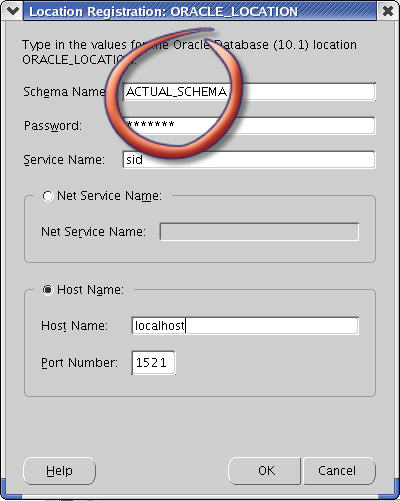The width and height of the screenshot is (400, 501).
Task: Focus the Password input field
Action: coord(249,126)
